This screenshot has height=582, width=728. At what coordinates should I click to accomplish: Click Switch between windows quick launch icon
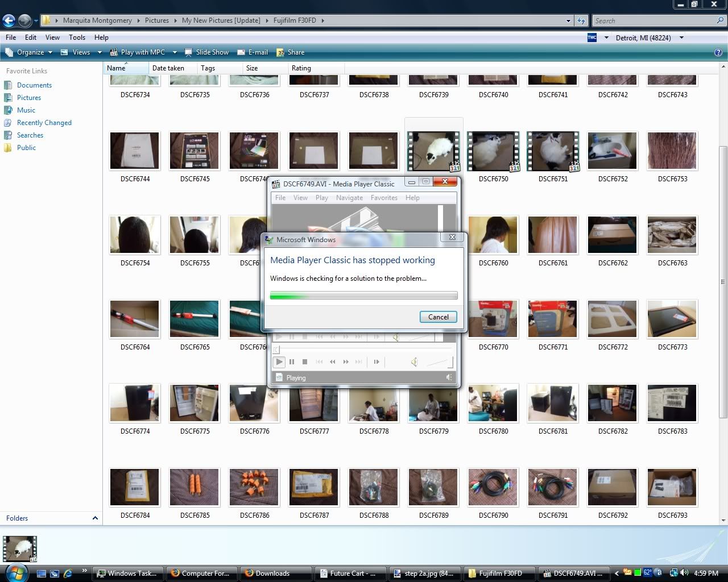coord(55,573)
